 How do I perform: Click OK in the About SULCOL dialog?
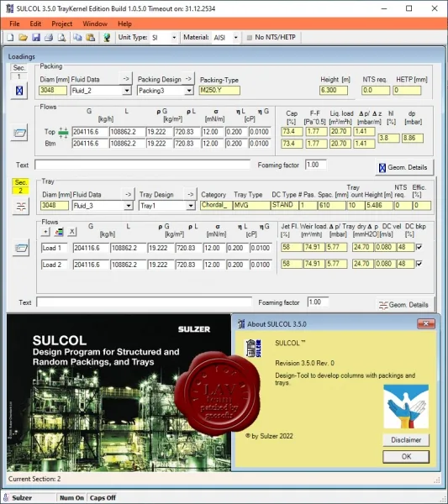406,456
